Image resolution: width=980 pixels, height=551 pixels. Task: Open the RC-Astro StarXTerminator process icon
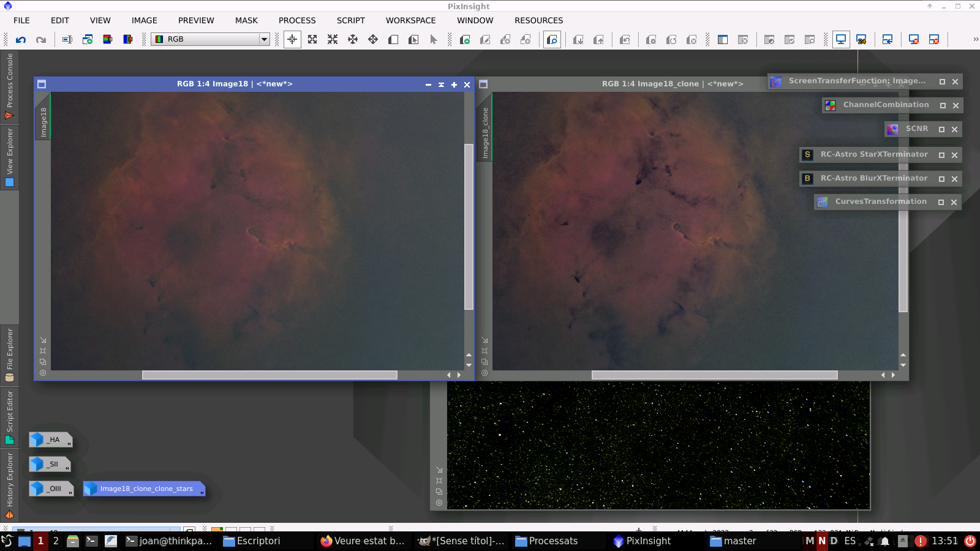873,154
